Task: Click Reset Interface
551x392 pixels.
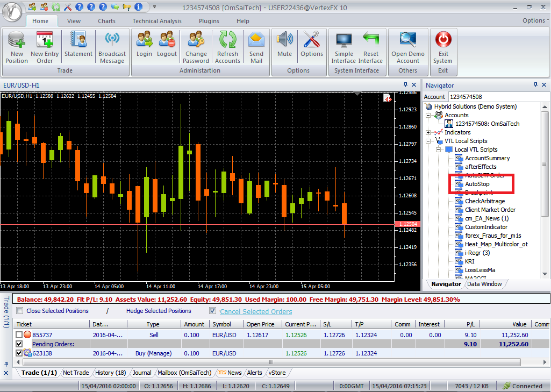Action: 370,47
